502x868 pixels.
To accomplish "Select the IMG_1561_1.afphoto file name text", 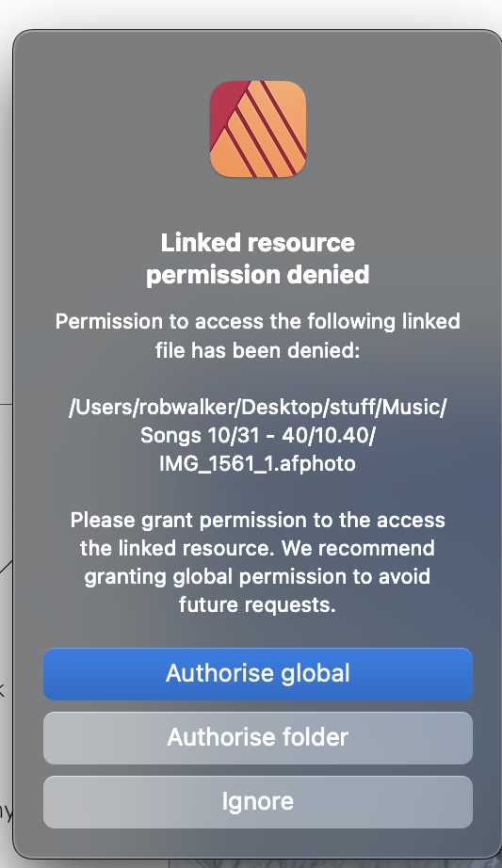I will pos(258,463).
